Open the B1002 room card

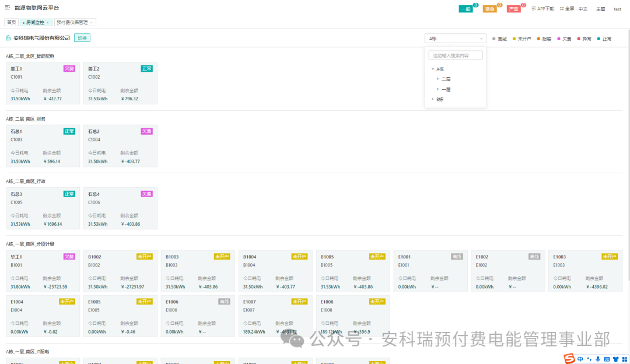[x=120, y=271]
